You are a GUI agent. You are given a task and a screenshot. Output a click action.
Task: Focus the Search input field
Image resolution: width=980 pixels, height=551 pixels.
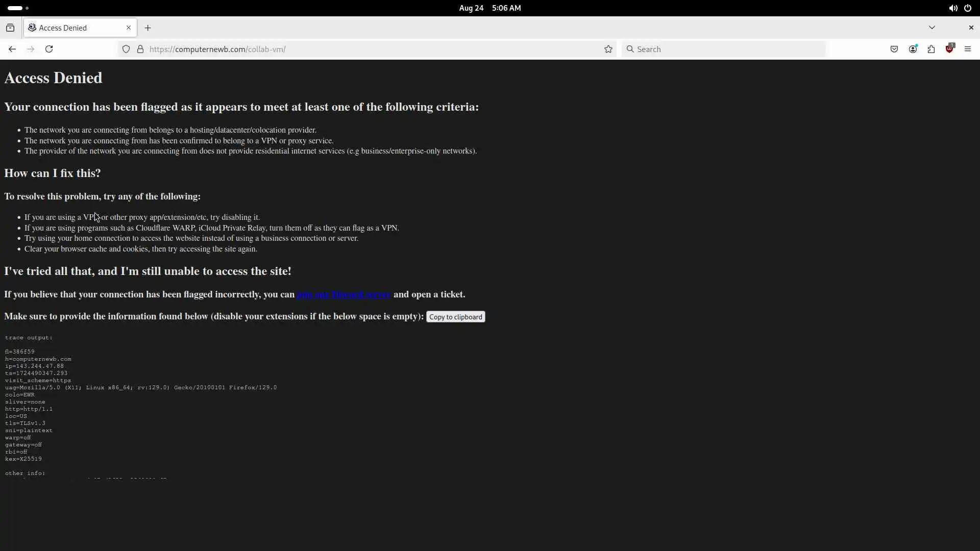[x=725, y=49]
